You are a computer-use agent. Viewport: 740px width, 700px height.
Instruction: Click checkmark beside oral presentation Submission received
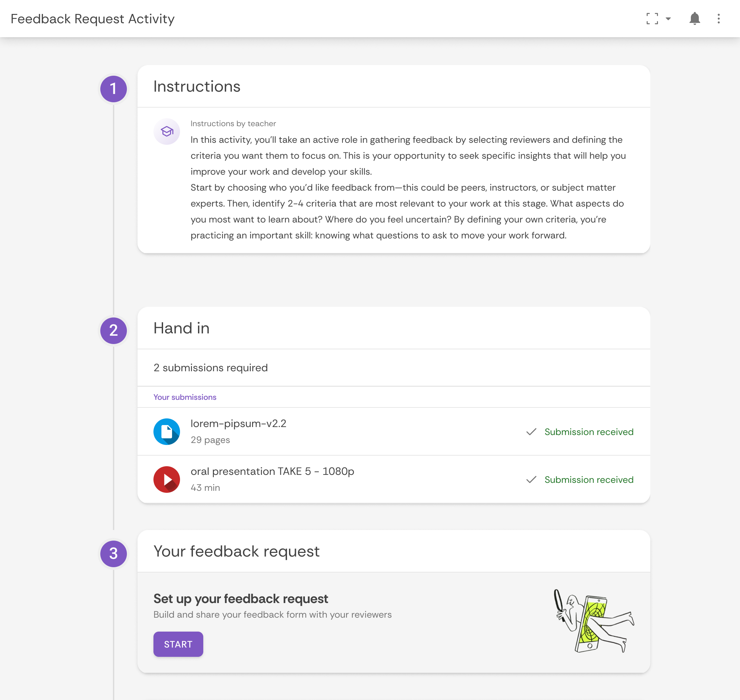pyautogui.click(x=531, y=480)
